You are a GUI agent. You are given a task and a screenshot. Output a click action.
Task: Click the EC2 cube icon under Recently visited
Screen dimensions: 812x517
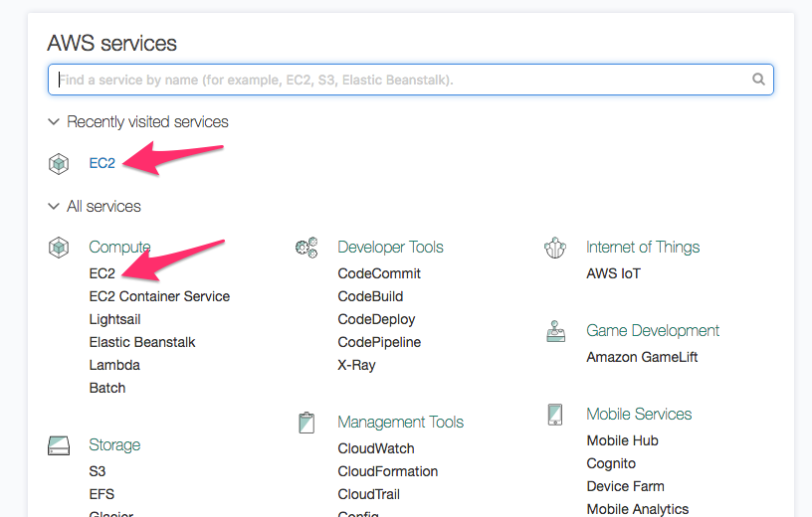59,163
